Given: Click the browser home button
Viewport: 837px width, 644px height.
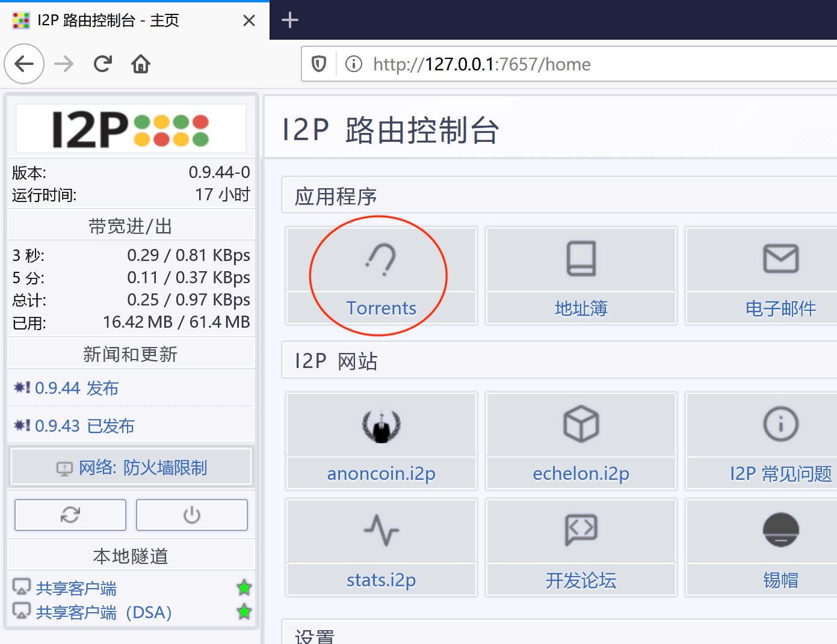Looking at the screenshot, I should [141, 64].
